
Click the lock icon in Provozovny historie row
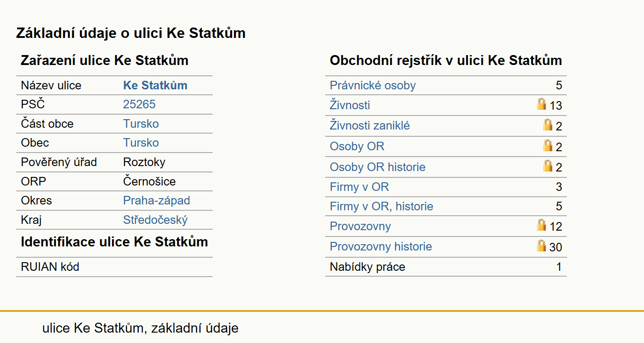[541, 246]
